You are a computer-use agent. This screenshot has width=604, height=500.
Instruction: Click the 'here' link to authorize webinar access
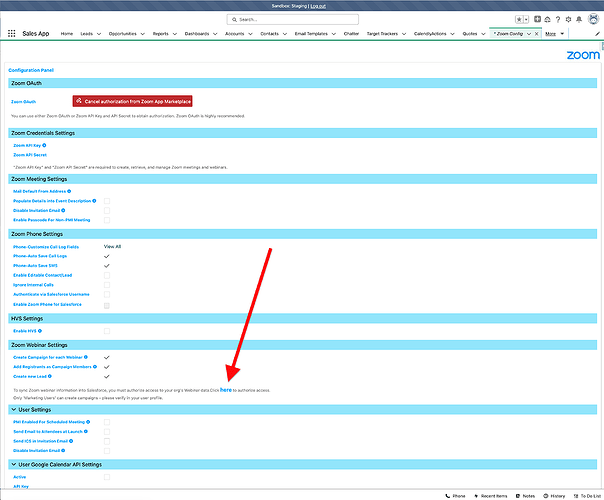click(x=226, y=390)
